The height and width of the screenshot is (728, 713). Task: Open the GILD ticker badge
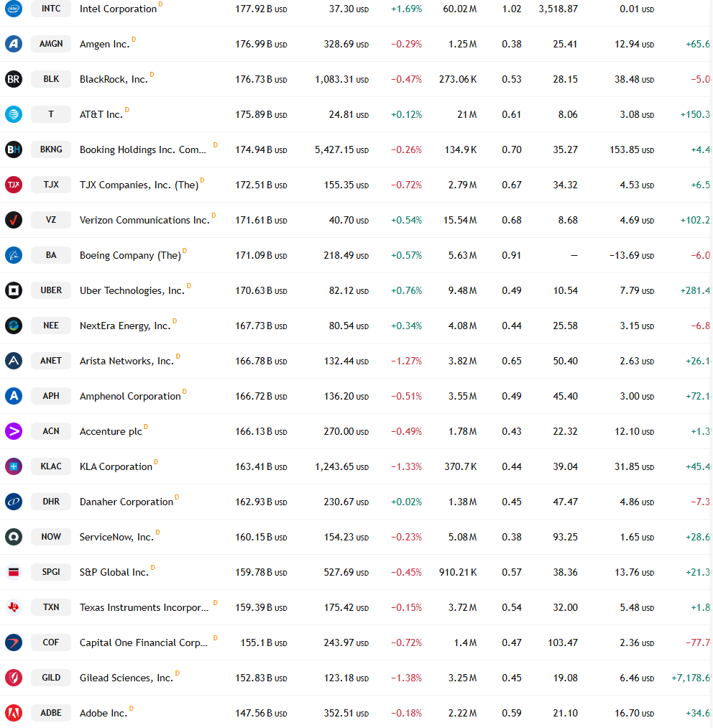(51, 678)
